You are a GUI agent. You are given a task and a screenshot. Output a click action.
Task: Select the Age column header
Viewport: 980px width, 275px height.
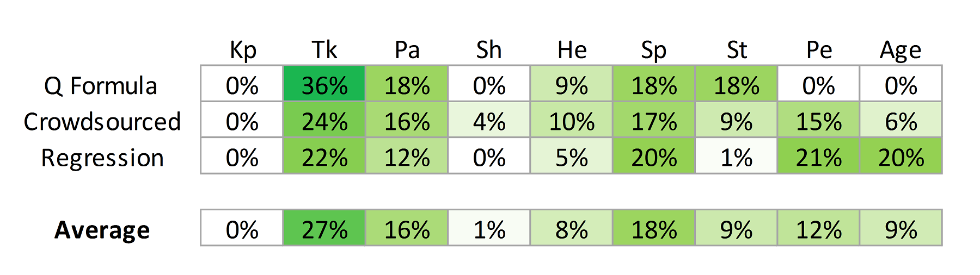pos(901,51)
